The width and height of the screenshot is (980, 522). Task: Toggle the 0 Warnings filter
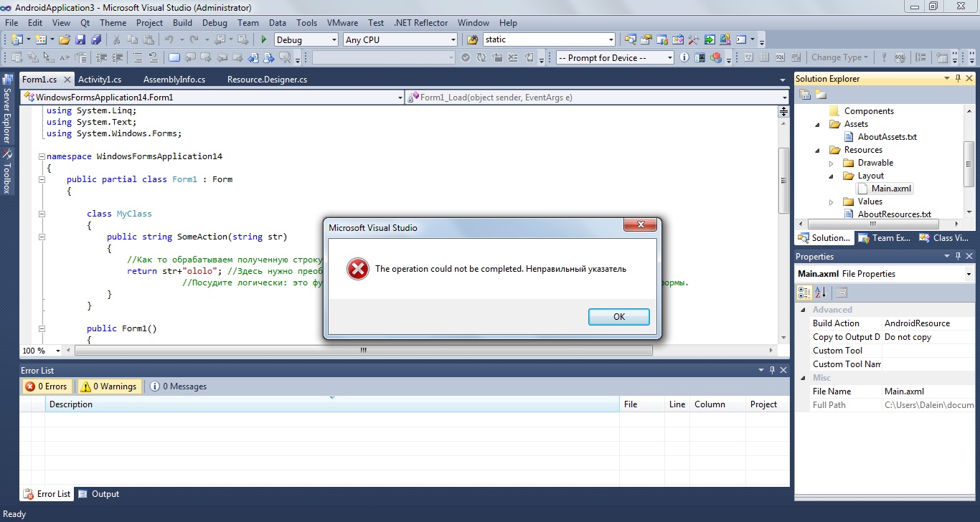(x=110, y=386)
